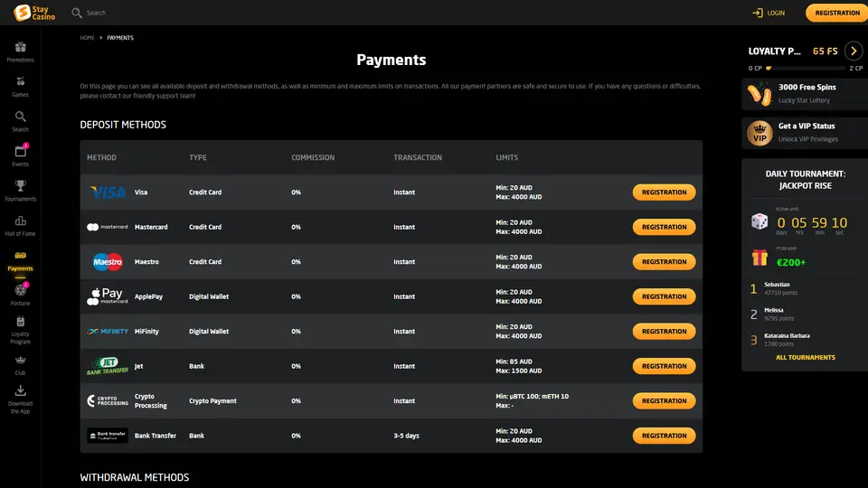Click the Jet Bank Transfer logo
Image resolution: width=868 pixels, height=488 pixels.
click(x=108, y=366)
